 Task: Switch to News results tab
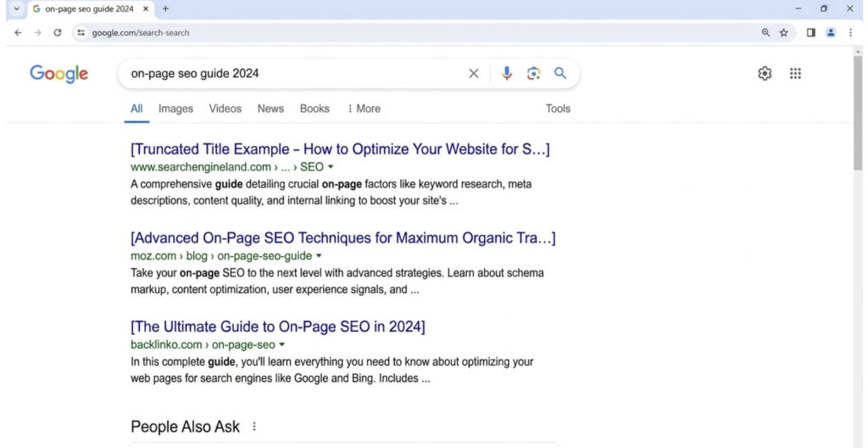(x=270, y=109)
